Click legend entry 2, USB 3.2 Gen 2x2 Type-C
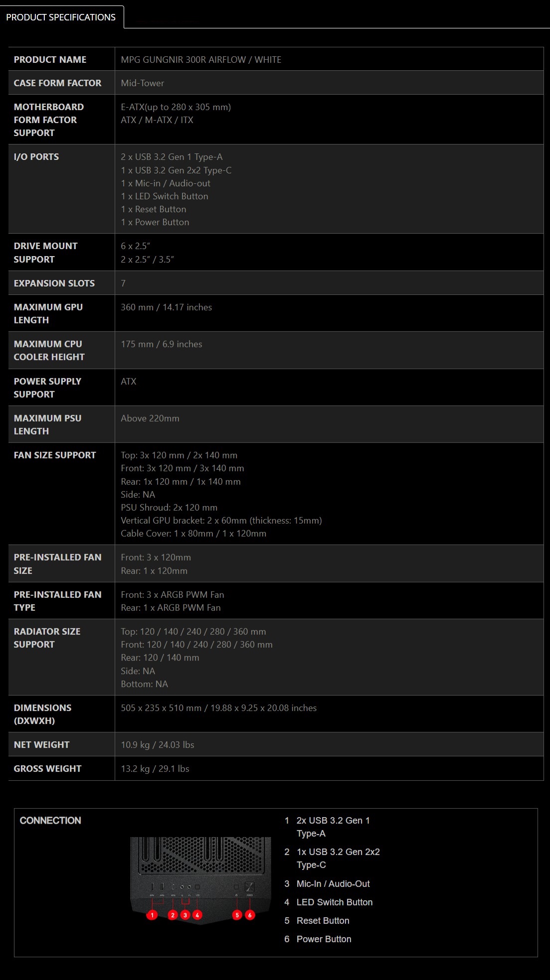Screen dimensions: 550x980 click(332, 858)
